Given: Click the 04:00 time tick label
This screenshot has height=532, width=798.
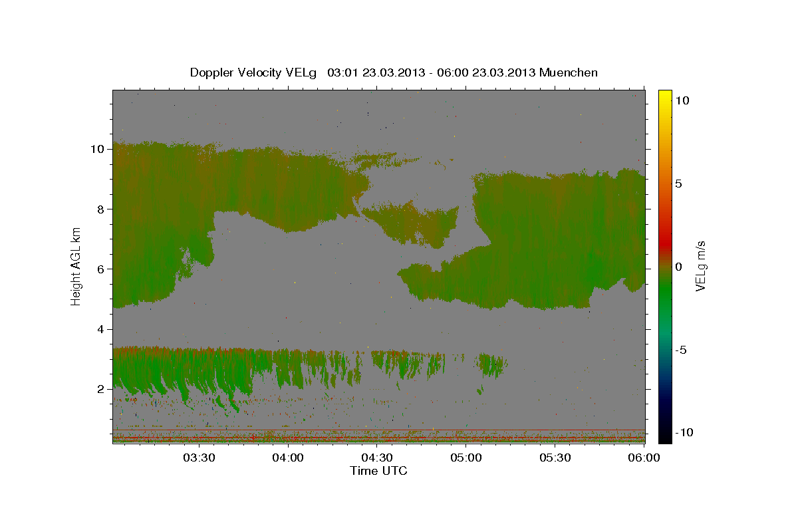Looking at the screenshot, I should click(288, 458).
